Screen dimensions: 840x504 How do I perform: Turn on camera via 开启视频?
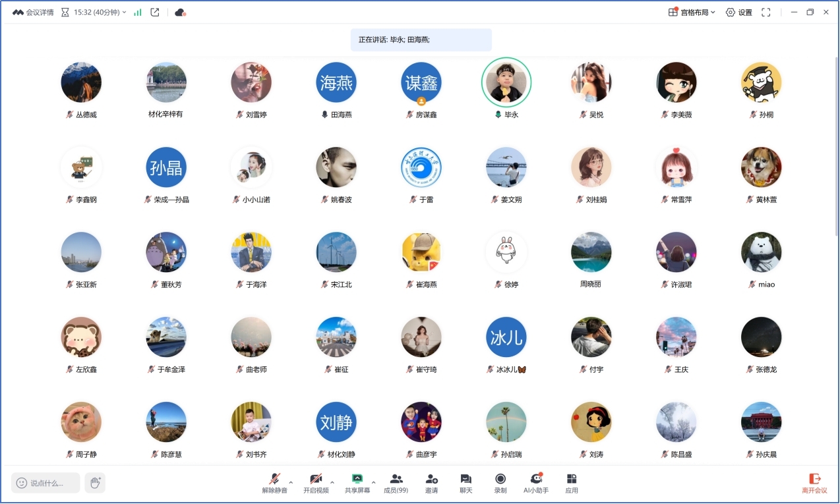point(316,480)
